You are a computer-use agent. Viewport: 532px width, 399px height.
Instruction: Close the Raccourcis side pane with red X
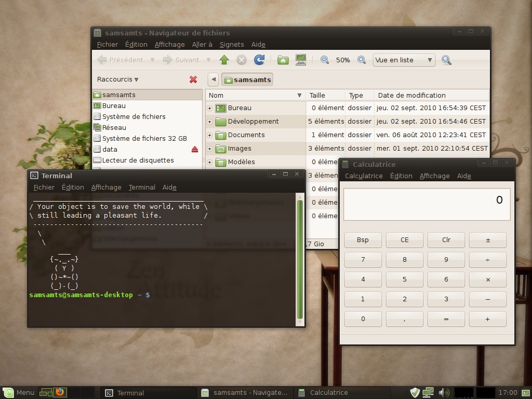pos(193,79)
